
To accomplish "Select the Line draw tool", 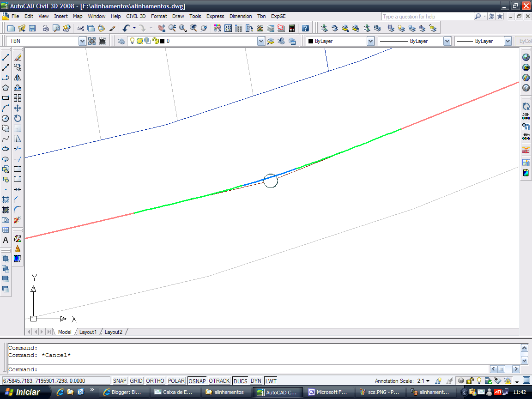I will pyautogui.click(x=6, y=57).
